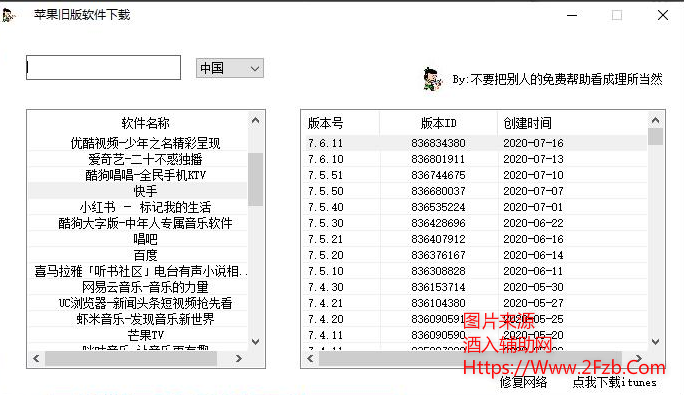Focus the software search input box
The height and width of the screenshot is (395, 684).
[x=103, y=67]
